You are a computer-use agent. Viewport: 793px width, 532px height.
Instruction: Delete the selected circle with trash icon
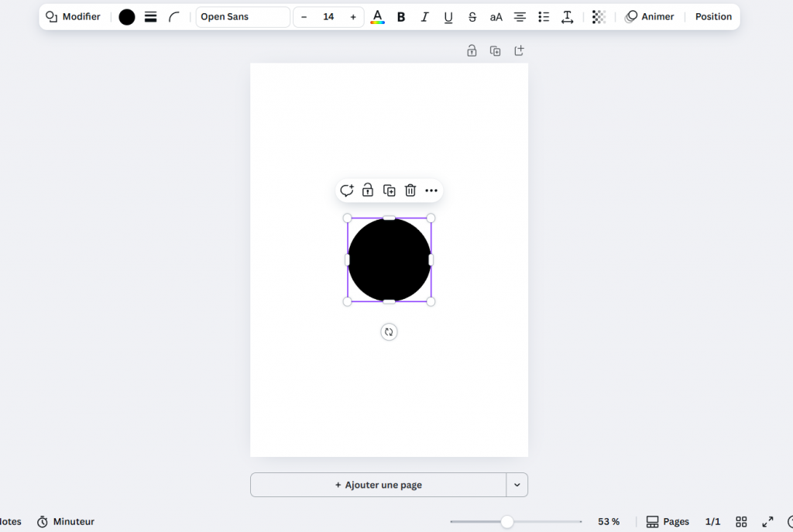click(x=410, y=190)
